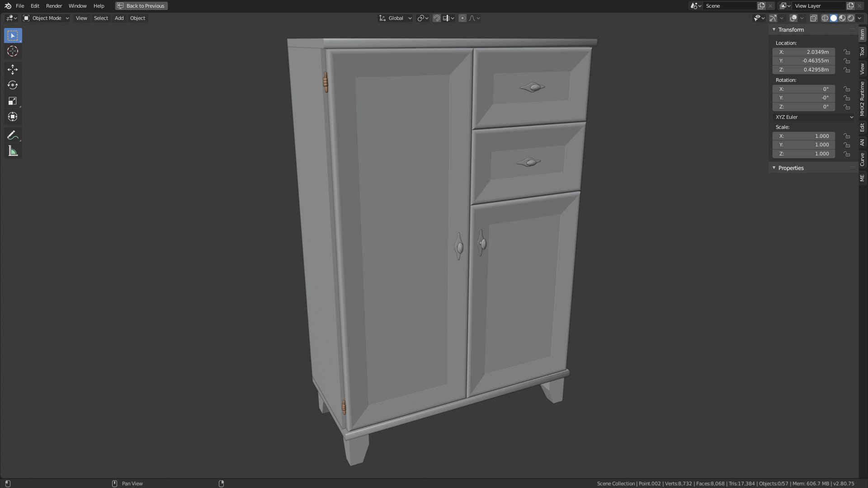The height and width of the screenshot is (488, 868).
Task: Delete the scene with the X button
Action: (770, 6)
